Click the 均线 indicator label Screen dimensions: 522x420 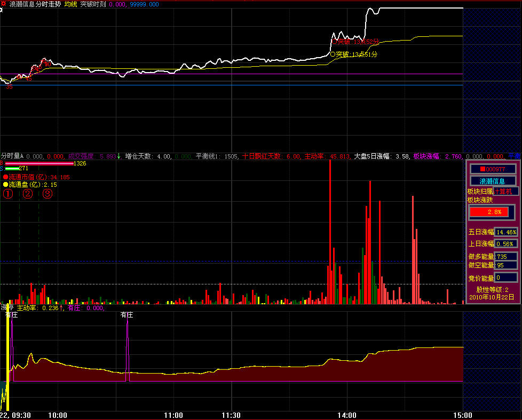(70, 4)
